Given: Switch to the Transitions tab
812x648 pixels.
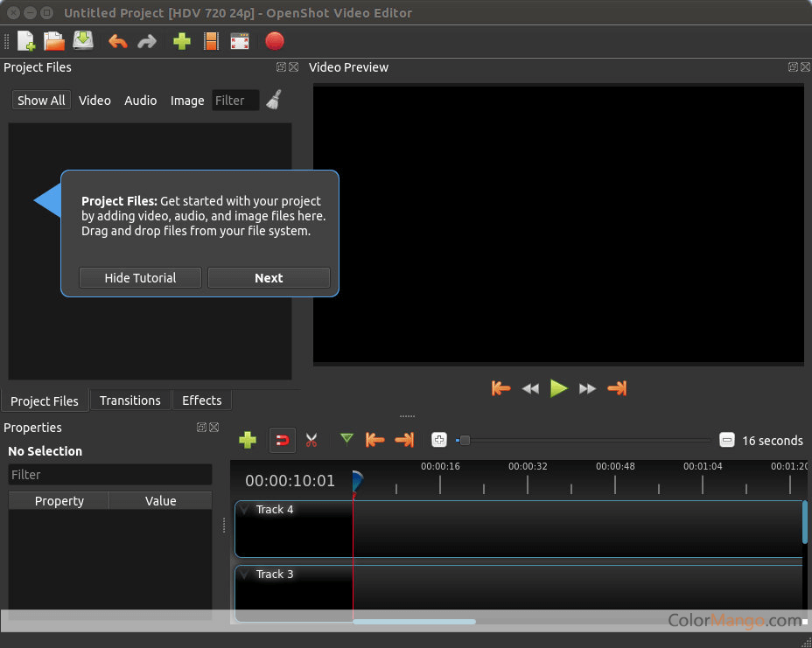Looking at the screenshot, I should 130,401.
